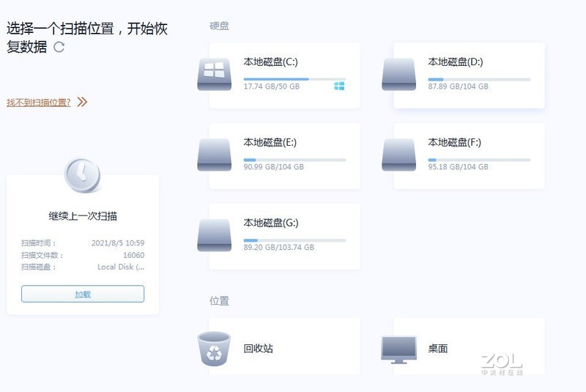Click the D drive usage bar
The width and height of the screenshot is (586, 392).
(x=479, y=79)
